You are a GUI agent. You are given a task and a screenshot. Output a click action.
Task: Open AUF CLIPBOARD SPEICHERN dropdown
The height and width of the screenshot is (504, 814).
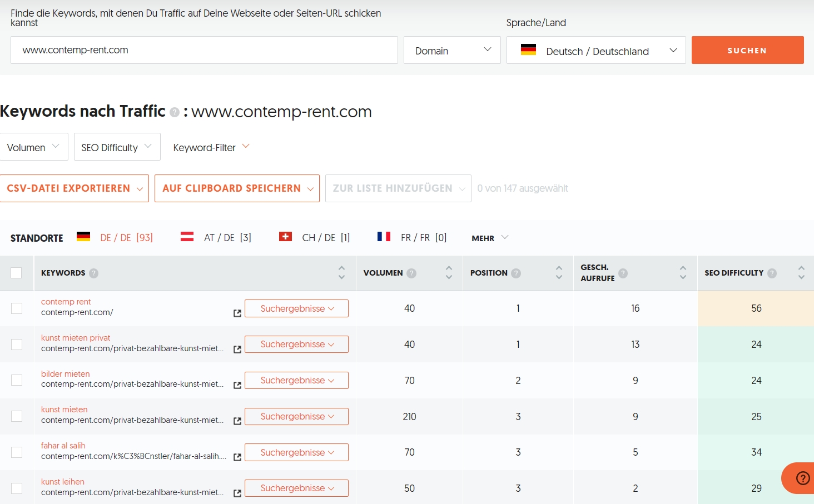pyautogui.click(x=237, y=188)
